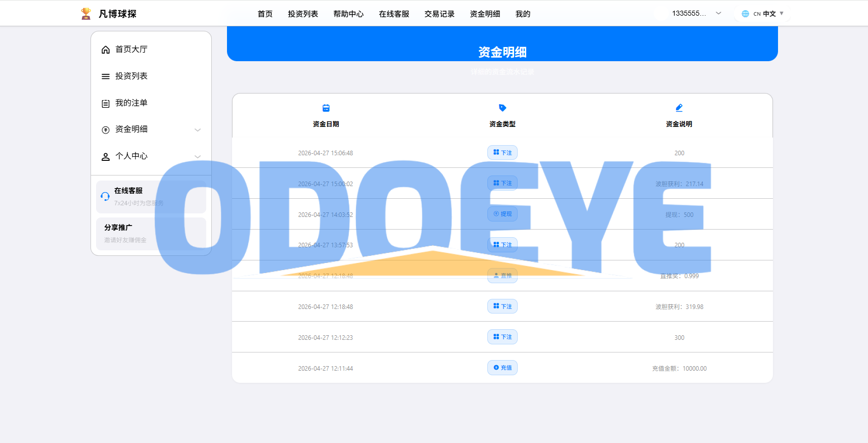Expand the sidebar 资金明细 chevron
Viewport: 868px width, 443px height.
[x=198, y=130]
